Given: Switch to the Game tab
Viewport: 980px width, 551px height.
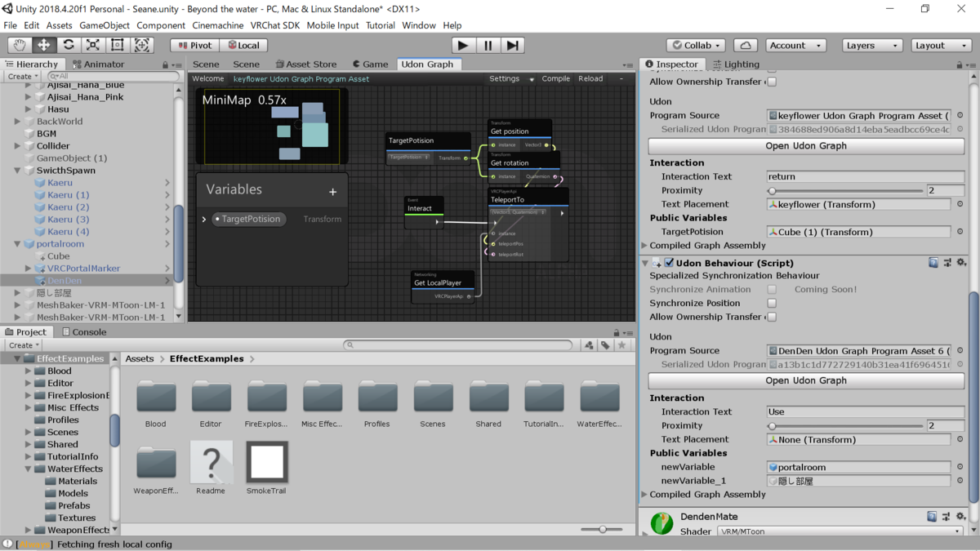Looking at the screenshot, I should (x=370, y=64).
